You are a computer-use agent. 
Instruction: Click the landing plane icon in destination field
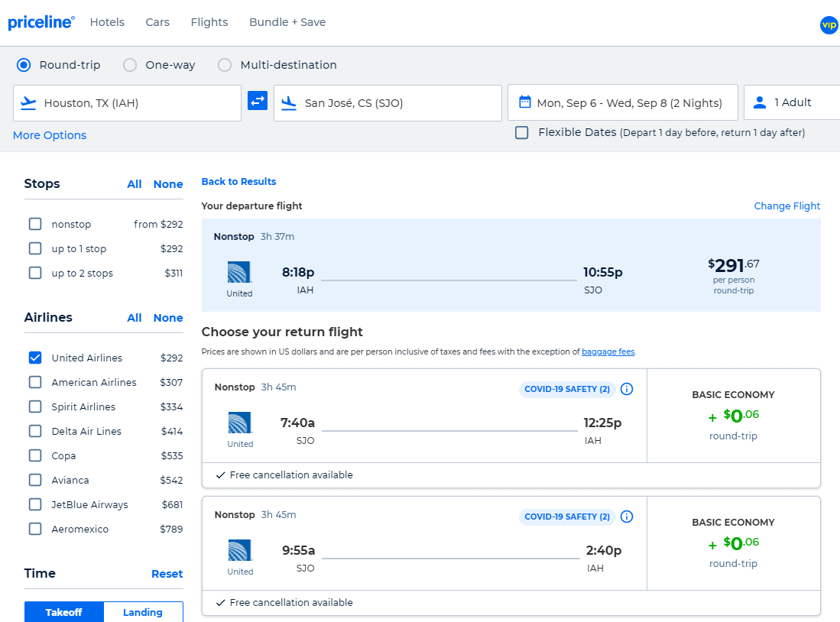(x=289, y=103)
